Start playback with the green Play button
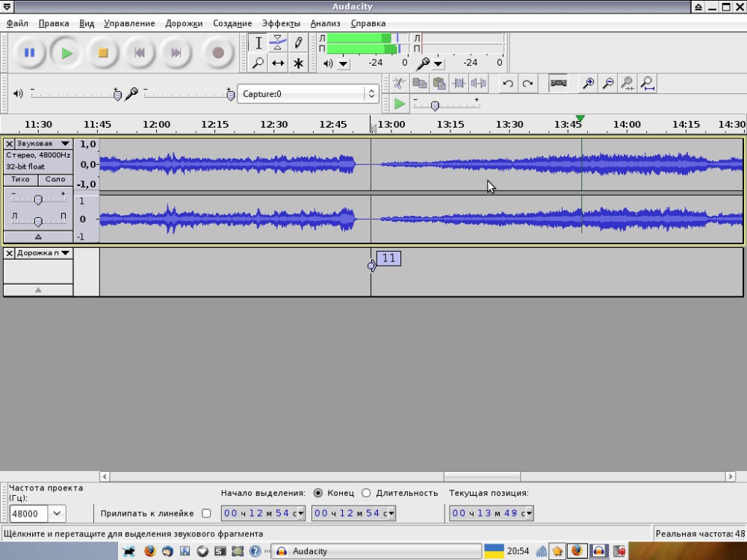The image size is (747, 560). pyautogui.click(x=66, y=53)
